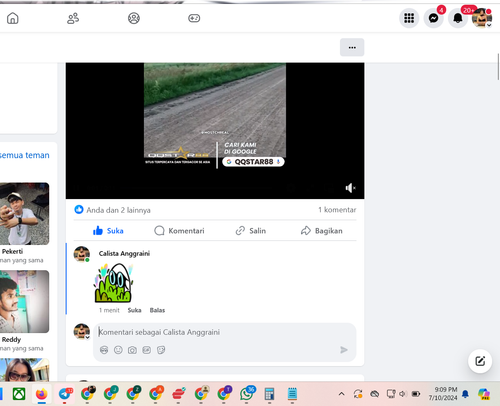This screenshot has height=406, width=500.
Task: Open the Groups icon in top navigation
Action: (134, 18)
